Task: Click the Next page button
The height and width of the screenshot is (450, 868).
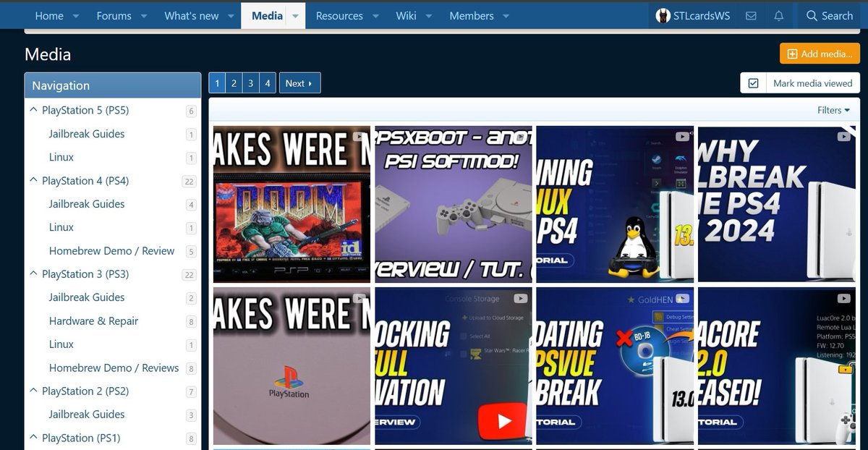Action: 299,83
